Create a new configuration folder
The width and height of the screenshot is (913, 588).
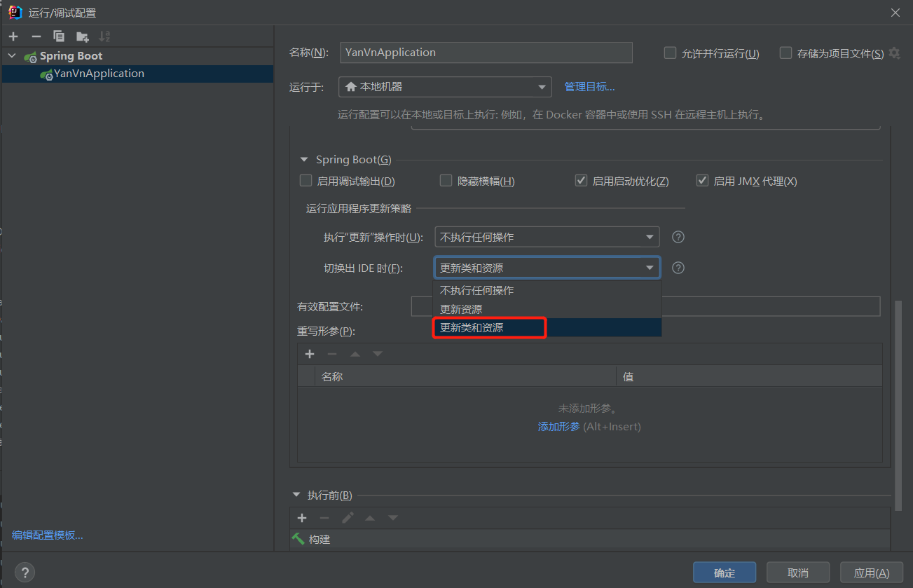pyautogui.click(x=82, y=36)
